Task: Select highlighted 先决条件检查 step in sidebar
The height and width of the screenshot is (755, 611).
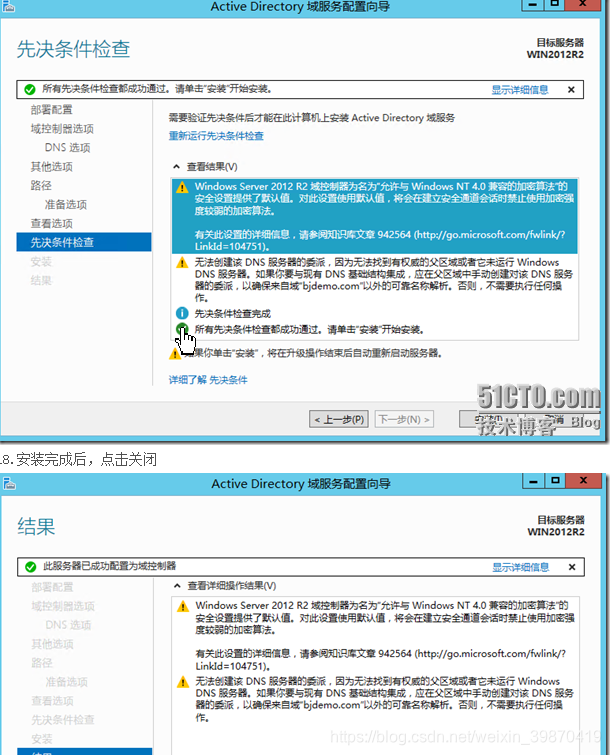Action: pyautogui.click(x=84, y=242)
